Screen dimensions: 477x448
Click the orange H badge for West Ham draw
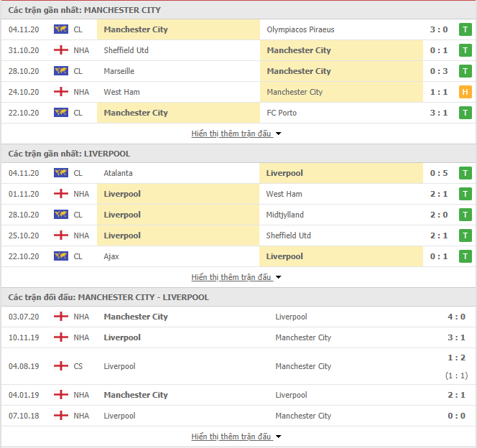pos(465,92)
